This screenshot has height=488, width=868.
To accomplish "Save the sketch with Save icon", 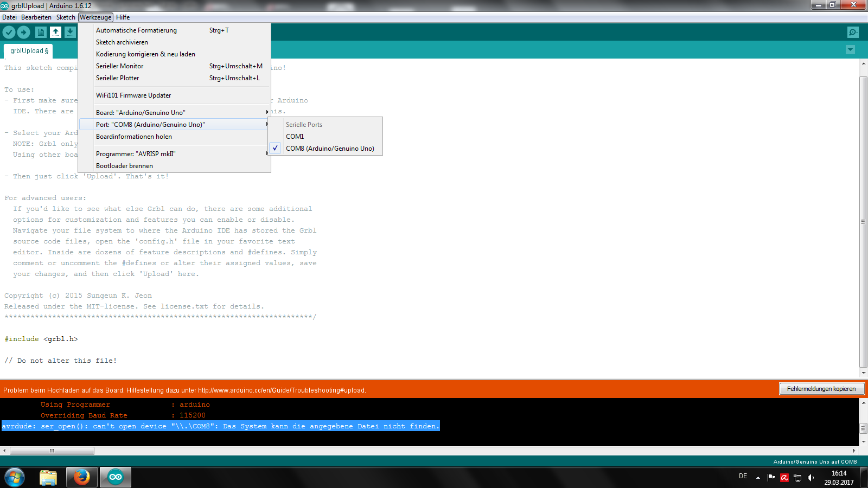I will tap(70, 32).
